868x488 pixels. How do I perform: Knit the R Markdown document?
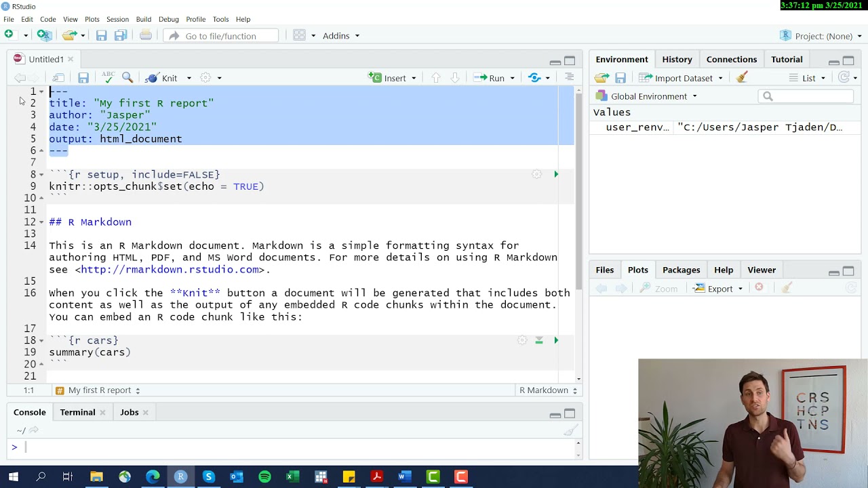(161, 78)
